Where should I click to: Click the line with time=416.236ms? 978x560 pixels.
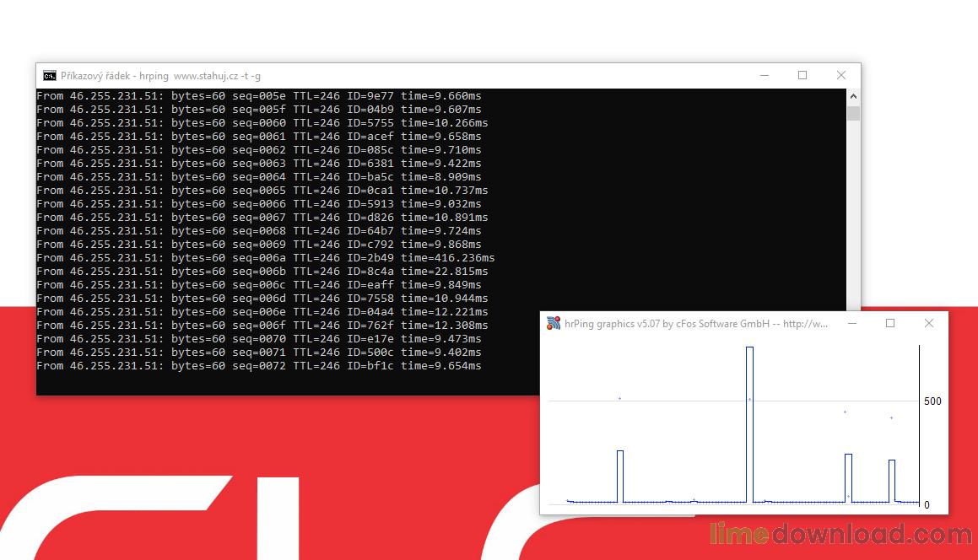[x=265, y=257]
